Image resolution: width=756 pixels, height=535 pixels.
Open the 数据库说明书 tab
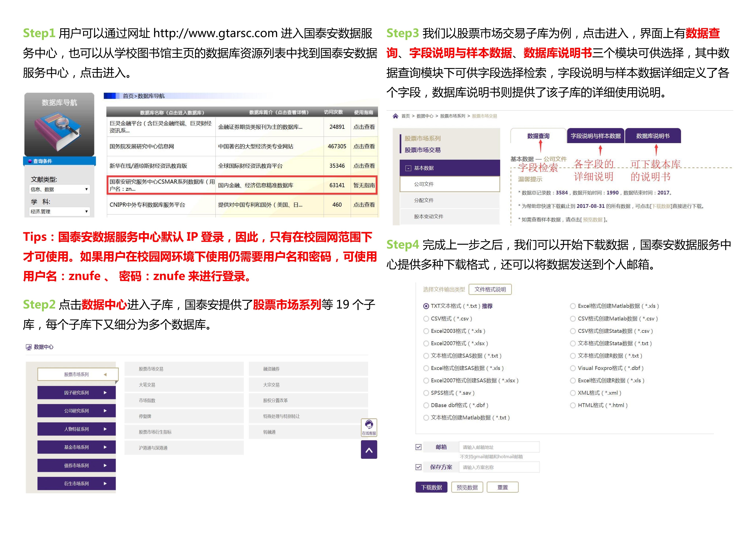point(653,136)
